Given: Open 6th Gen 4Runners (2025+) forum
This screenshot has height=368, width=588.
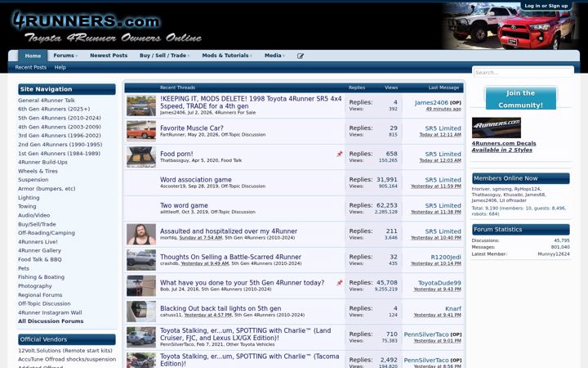Looking at the screenshot, I should pyautogui.click(x=54, y=109).
